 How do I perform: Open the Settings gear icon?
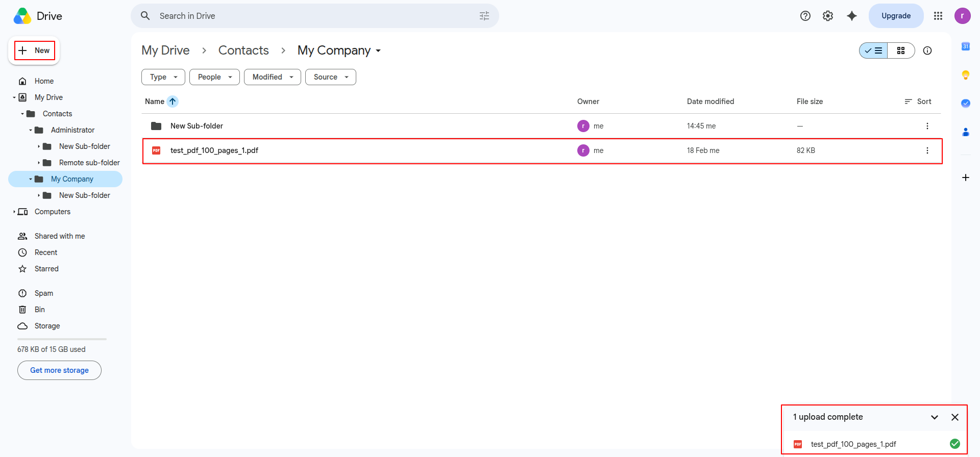click(828, 16)
